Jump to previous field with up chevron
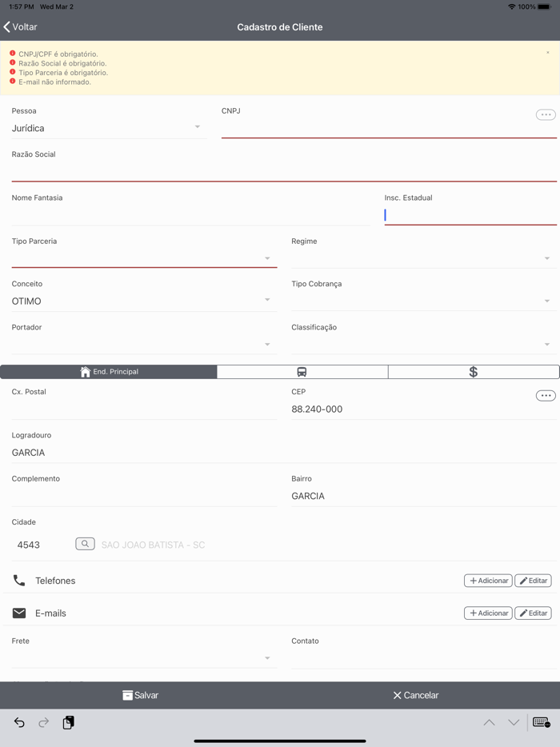 489,723
